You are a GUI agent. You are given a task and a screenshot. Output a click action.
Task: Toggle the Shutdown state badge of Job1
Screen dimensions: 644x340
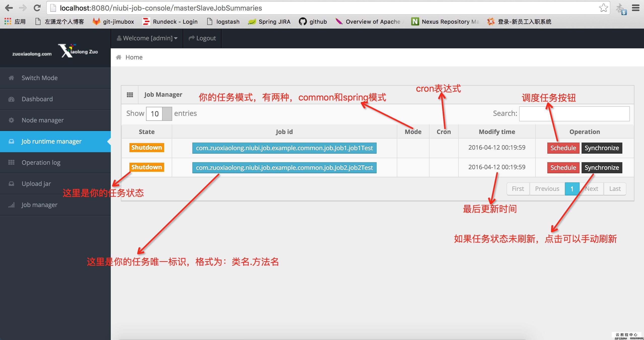coord(146,148)
